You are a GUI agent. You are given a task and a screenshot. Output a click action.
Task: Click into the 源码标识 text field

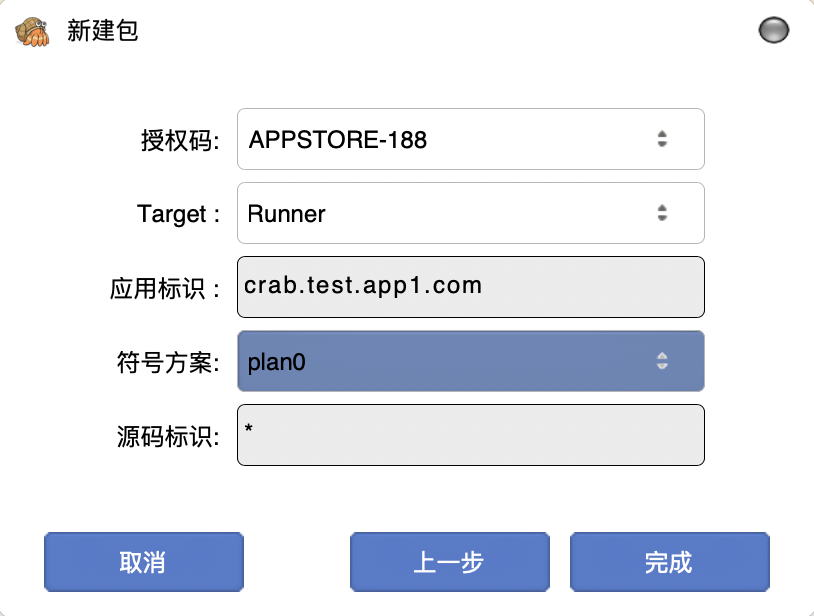click(x=470, y=435)
